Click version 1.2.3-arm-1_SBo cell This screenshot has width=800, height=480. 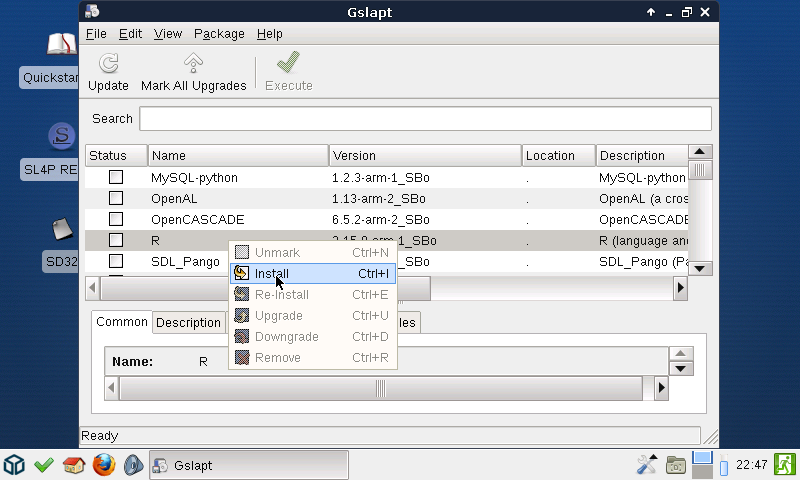381,178
